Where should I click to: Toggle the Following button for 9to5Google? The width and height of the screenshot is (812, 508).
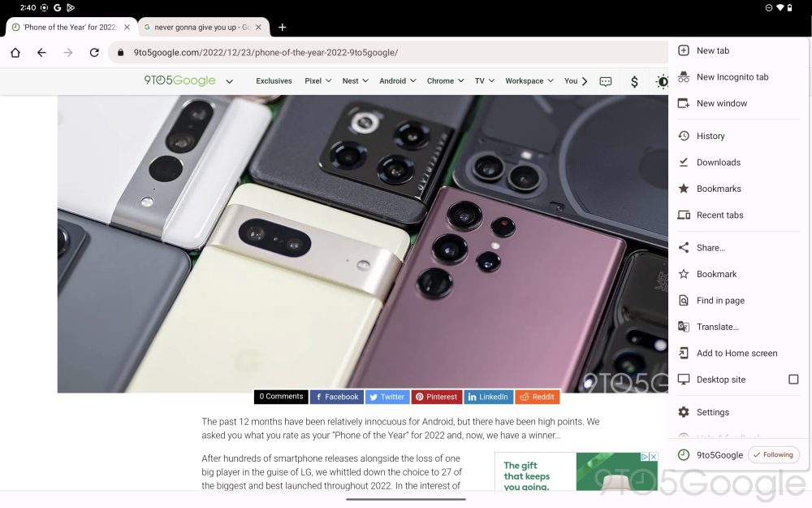[x=773, y=455]
